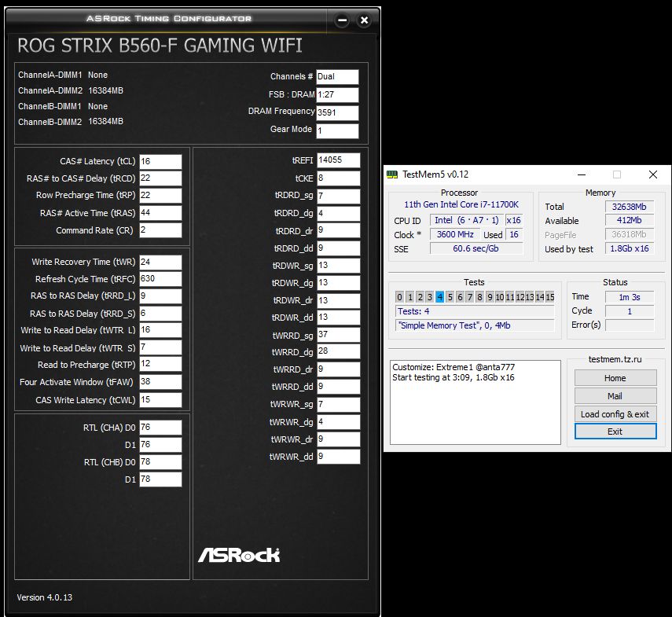Select test number 0 box
This screenshot has width=672, height=617.
(400, 296)
